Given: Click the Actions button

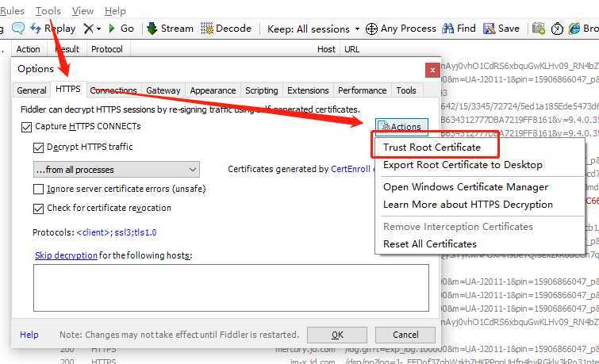Looking at the screenshot, I should tap(401, 126).
